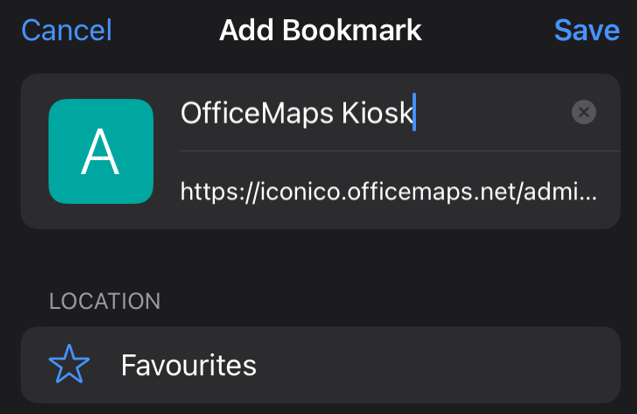Tap the clear text X icon
Image resolution: width=637 pixels, height=414 pixels.
(x=584, y=112)
